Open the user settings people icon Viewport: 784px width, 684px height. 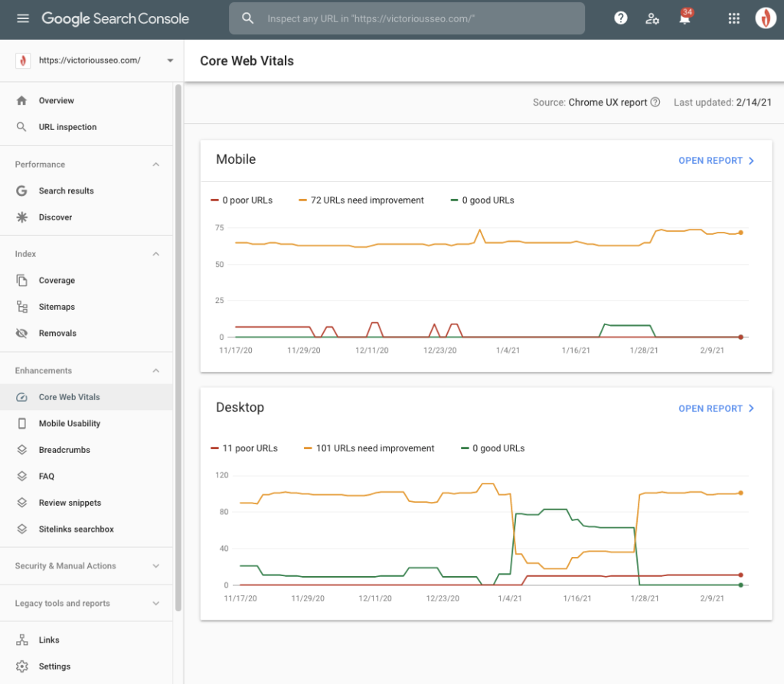(x=652, y=18)
